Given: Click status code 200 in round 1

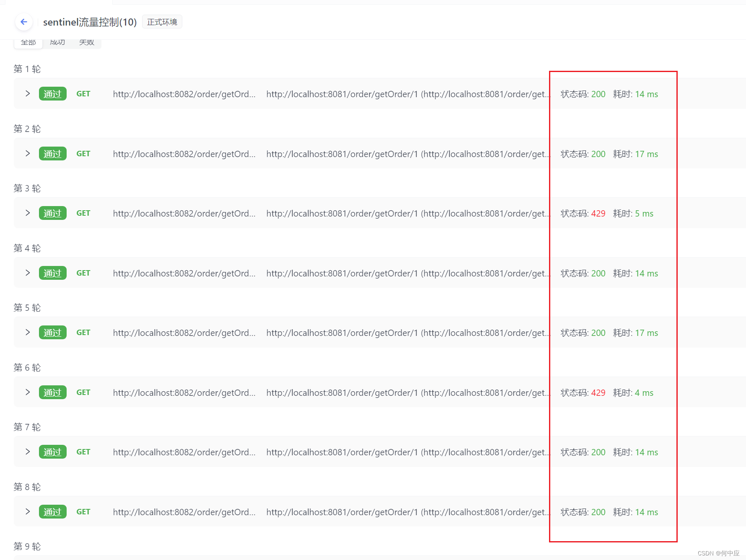Looking at the screenshot, I should click(598, 94).
